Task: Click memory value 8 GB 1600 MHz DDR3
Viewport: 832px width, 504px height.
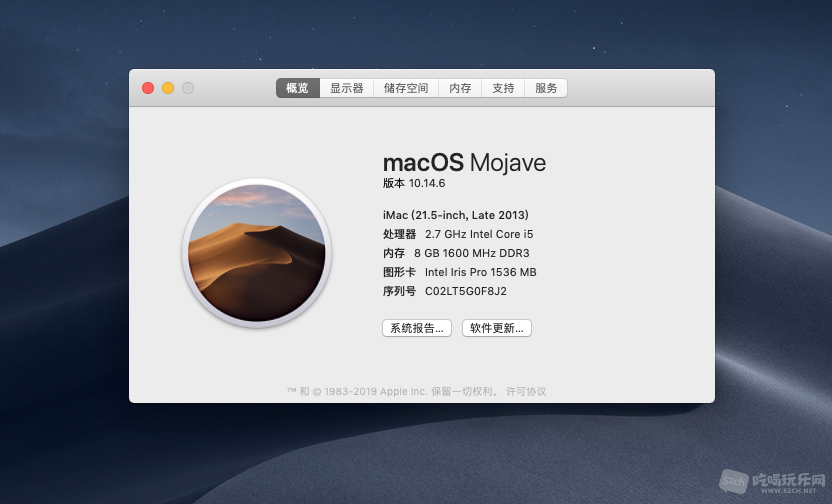Action: point(472,253)
